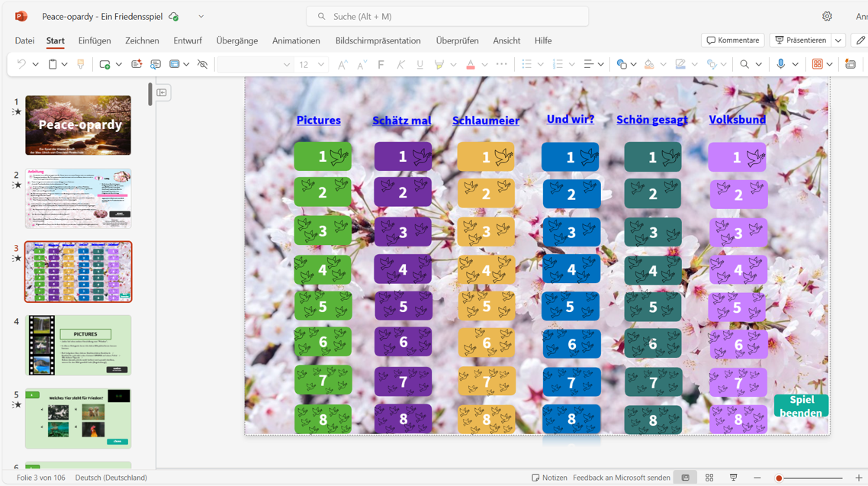Click the Find magnifier icon in ribbon
Image resolution: width=868 pixels, height=486 pixels.
tap(744, 65)
